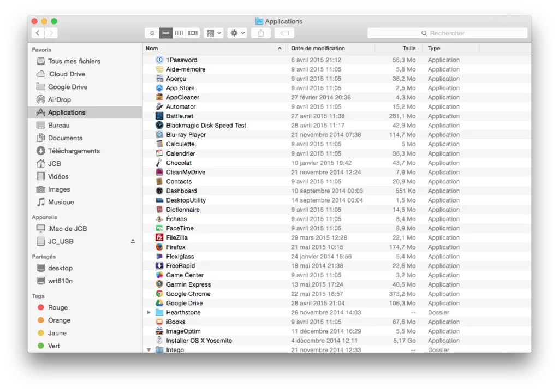The height and width of the screenshot is (392, 559).
Task: Select iMac de JCB device
Action: tap(85, 229)
